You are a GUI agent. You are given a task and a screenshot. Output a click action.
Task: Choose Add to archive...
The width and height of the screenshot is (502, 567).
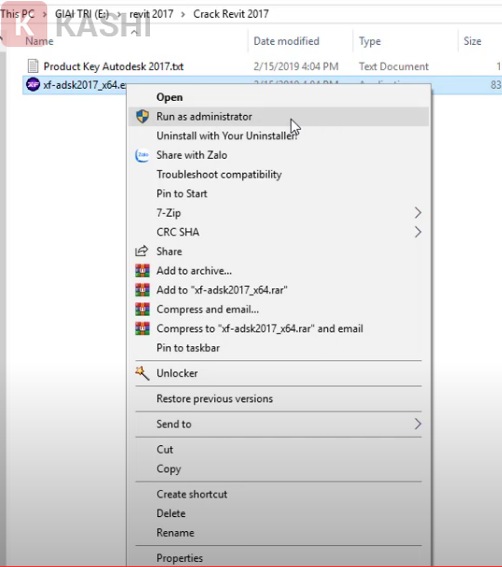click(194, 270)
